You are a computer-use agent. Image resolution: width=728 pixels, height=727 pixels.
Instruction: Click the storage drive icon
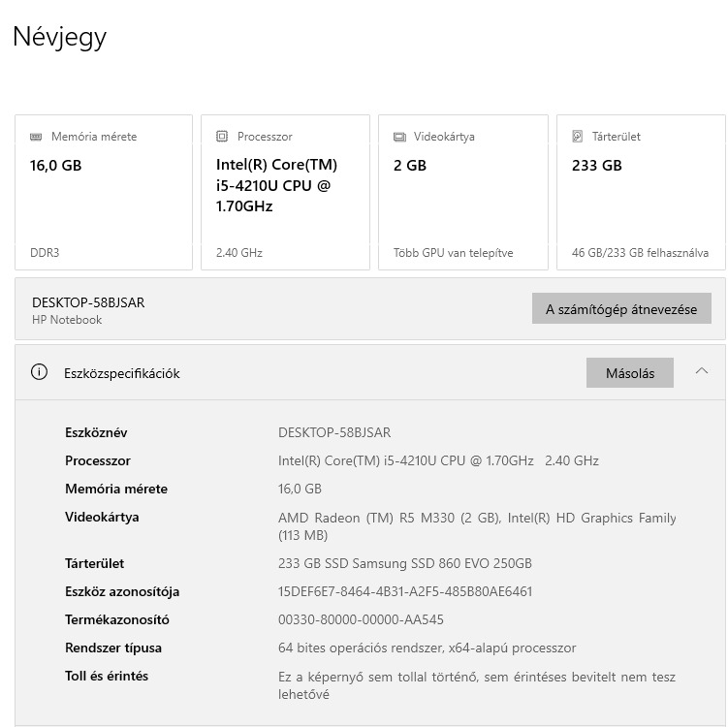[x=578, y=137]
